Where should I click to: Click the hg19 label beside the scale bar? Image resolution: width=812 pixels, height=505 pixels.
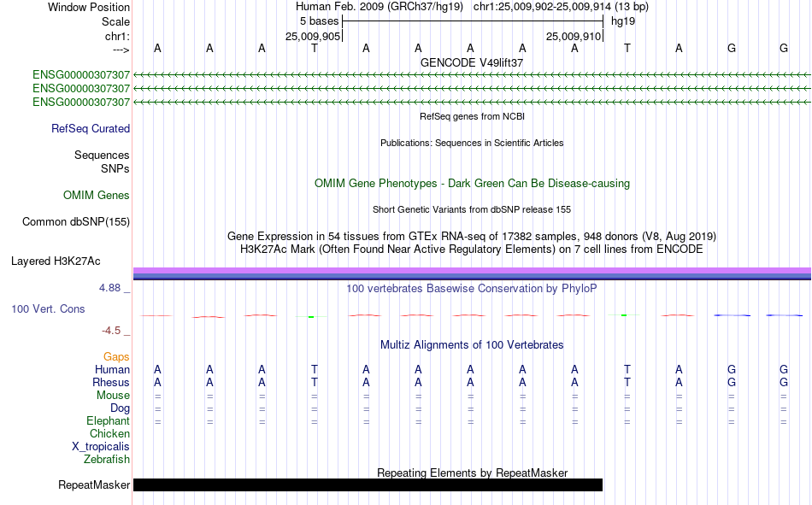tap(623, 21)
